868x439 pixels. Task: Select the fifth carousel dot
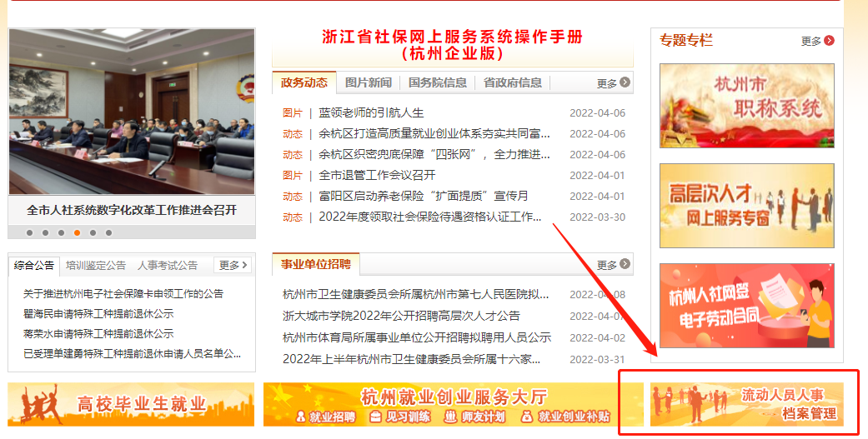pos(93,232)
